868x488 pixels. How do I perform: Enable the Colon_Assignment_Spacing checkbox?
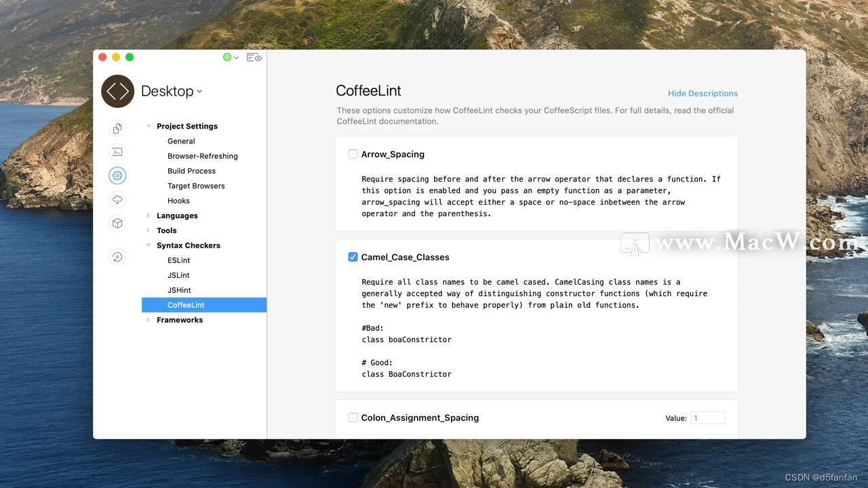coord(353,418)
